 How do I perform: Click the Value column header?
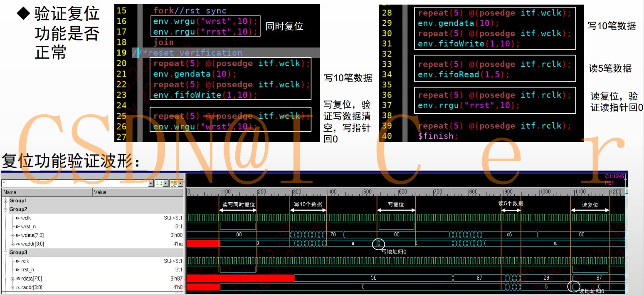coord(138,192)
